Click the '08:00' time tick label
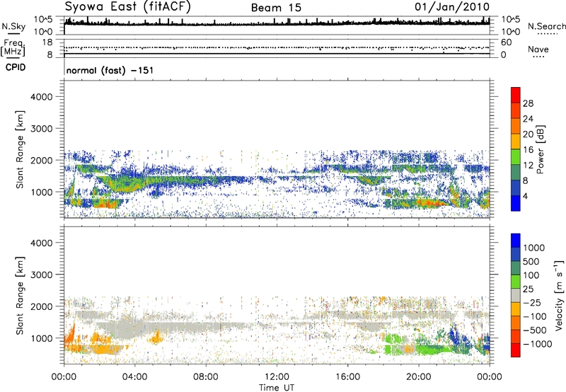 click(205, 377)
